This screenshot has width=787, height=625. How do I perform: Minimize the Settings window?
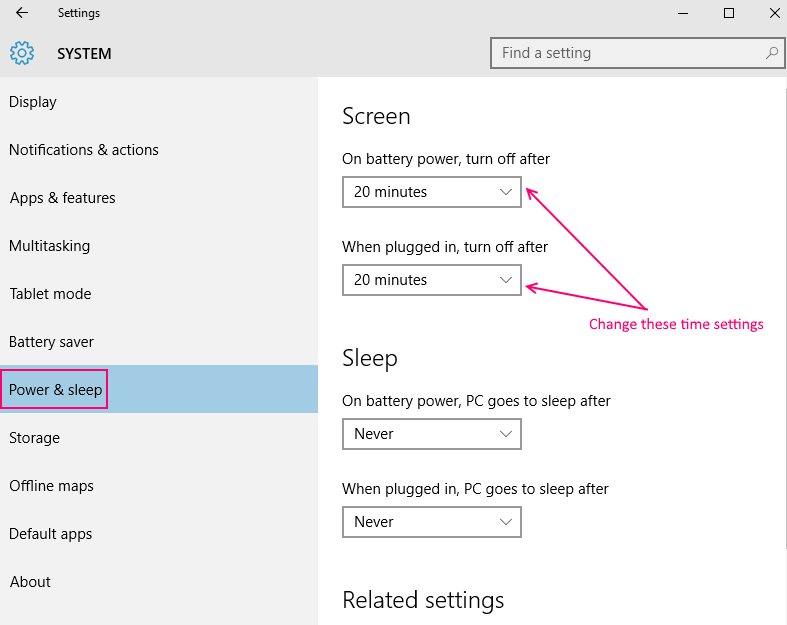pos(683,13)
